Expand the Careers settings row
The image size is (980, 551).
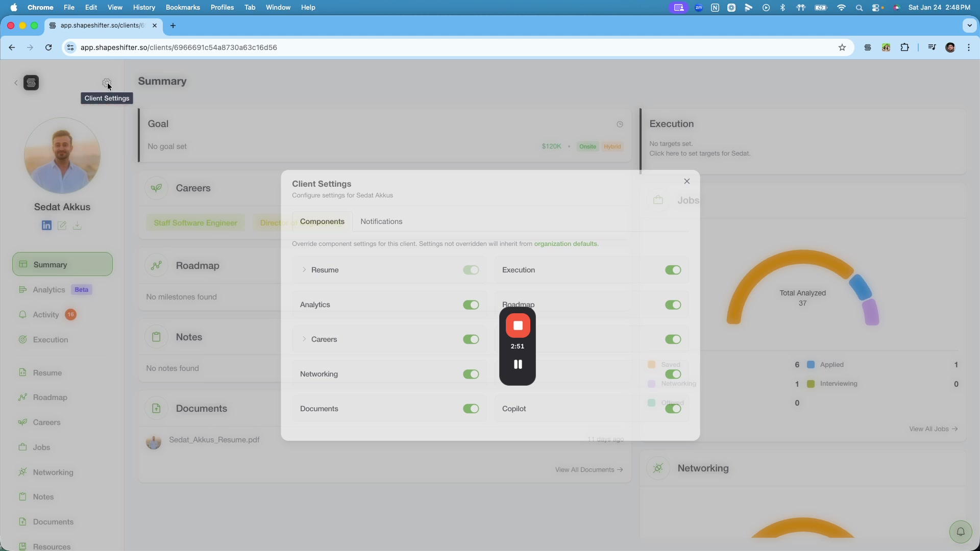305,339
